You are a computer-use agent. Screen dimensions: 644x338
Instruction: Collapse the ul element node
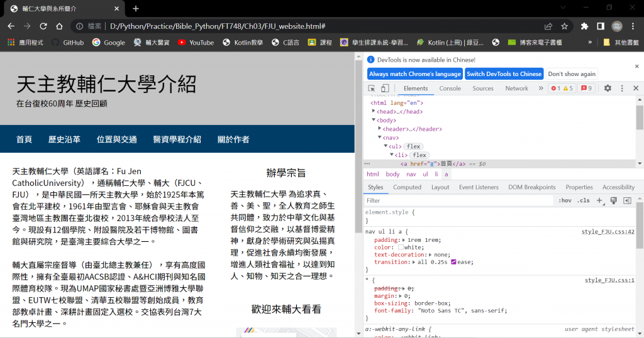tap(386, 146)
